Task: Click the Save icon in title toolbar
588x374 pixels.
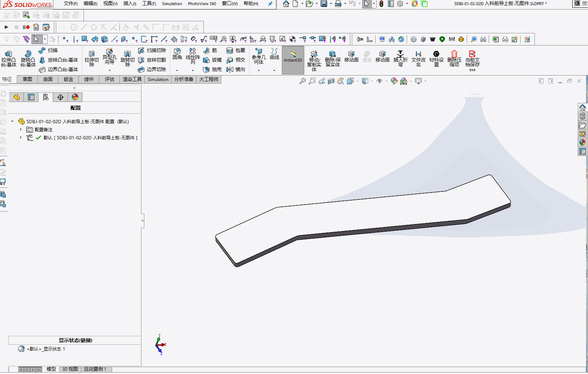Action: (324, 4)
